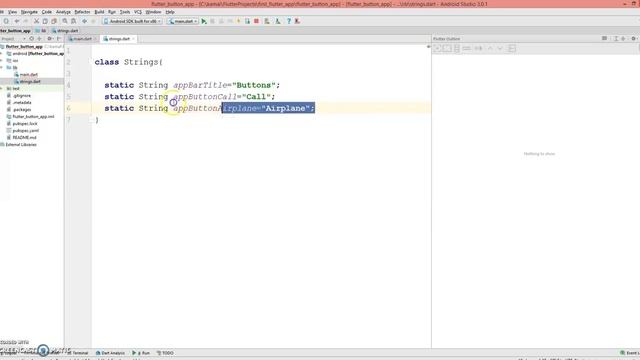
Task: Click the lib breadcrumb in the navigation bar
Action: pos(41,31)
